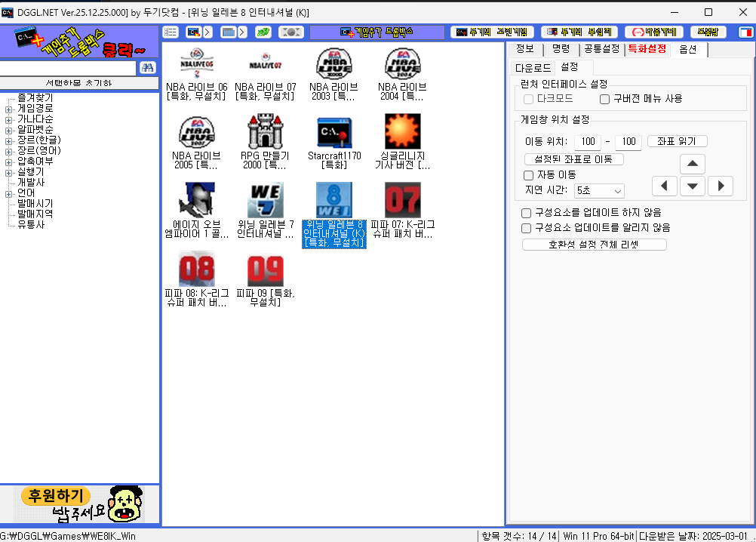Select the 싱글리니지 기사 버전 sun icon
Image resolution: width=756 pixels, height=542 pixels.
pos(403,131)
